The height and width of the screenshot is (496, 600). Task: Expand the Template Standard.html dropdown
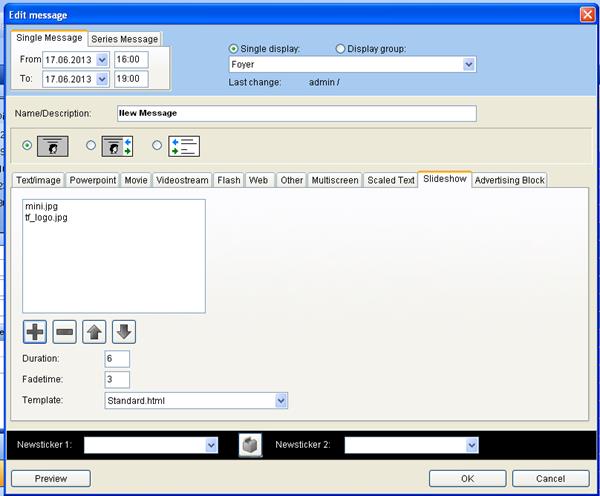point(281,401)
